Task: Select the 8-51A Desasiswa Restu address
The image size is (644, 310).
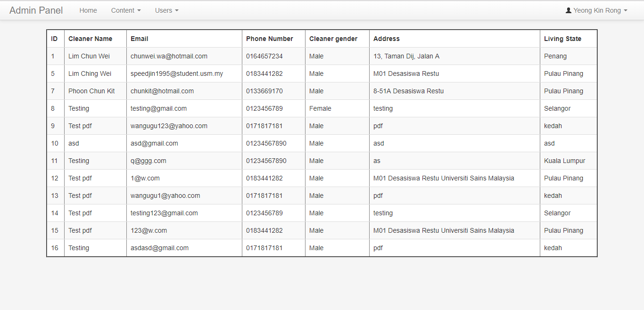Action: [x=408, y=91]
